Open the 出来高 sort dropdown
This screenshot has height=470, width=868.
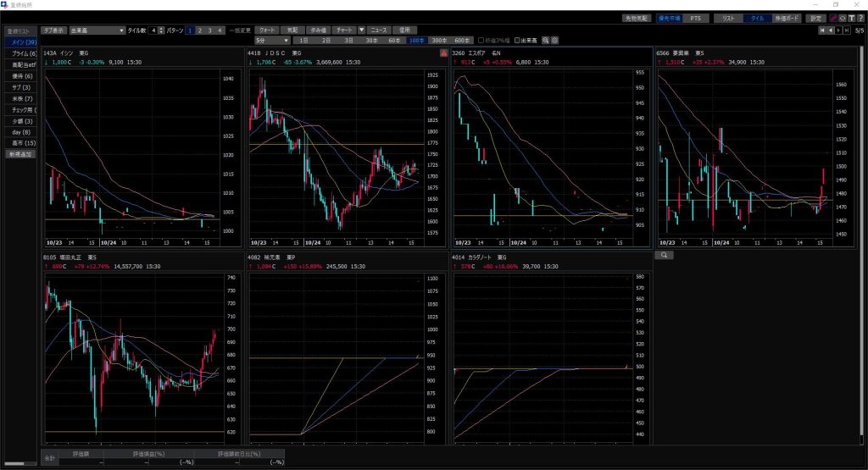click(96, 30)
